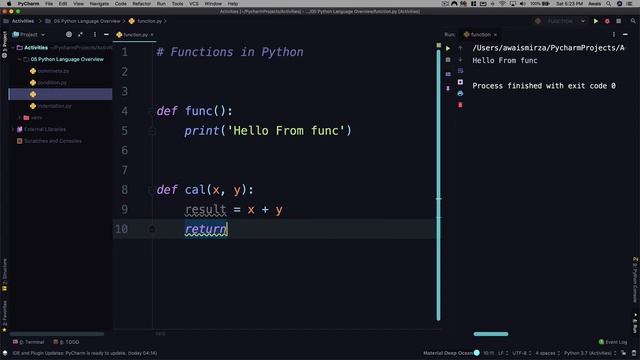Open the Navigate menu
Image resolution: width=640 pixels, height=360 pixels.
pos(99,4)
